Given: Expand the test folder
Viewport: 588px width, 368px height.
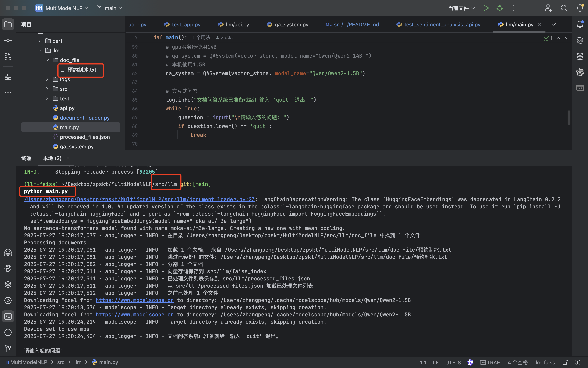Looking at the screenshot, I should tap(47, 99).
